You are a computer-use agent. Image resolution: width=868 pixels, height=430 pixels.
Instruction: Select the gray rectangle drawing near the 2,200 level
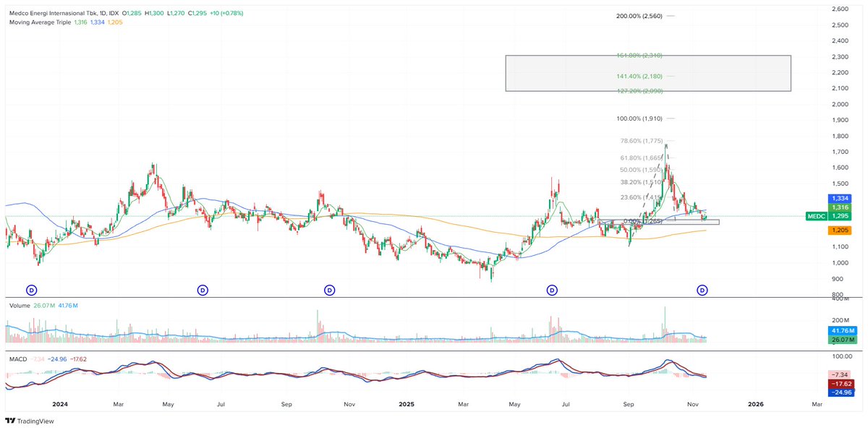tap(647, 72)
